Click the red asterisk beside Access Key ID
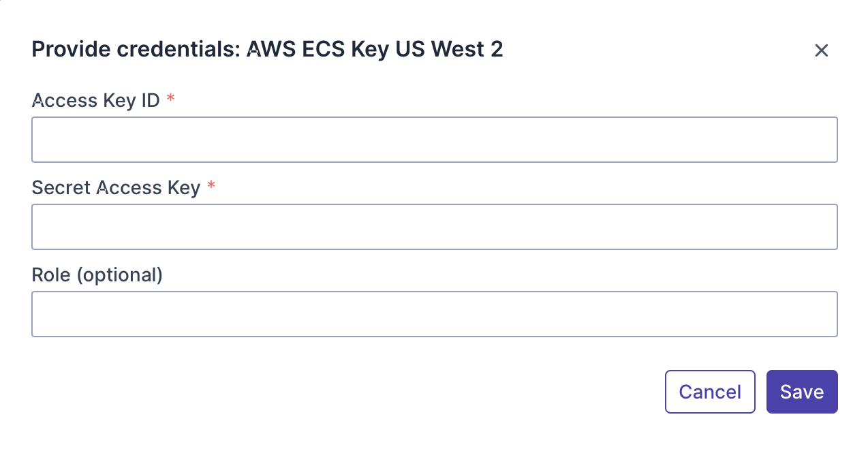The width and height of the screenshot is (868, 466). (x=171, y=100)
